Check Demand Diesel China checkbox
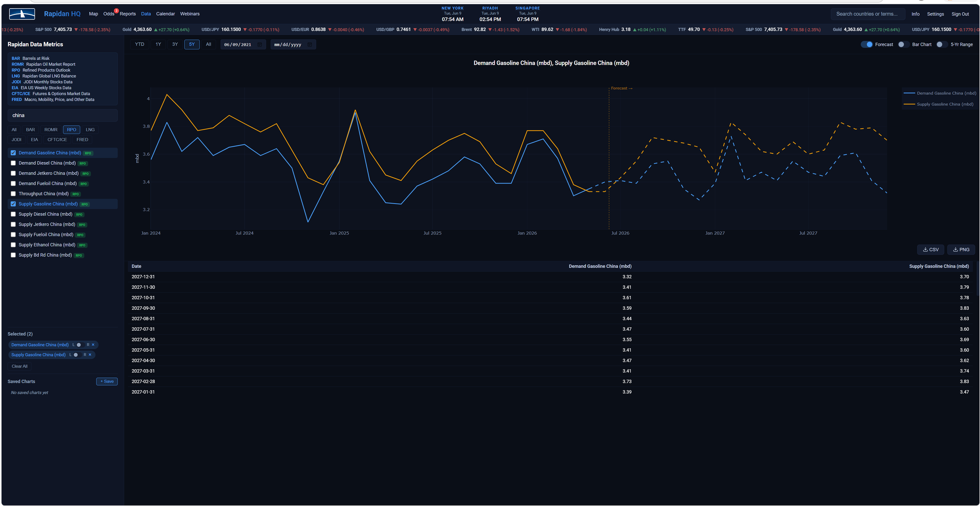The width and height of the screenshot is (980, 506). (13, 163)
